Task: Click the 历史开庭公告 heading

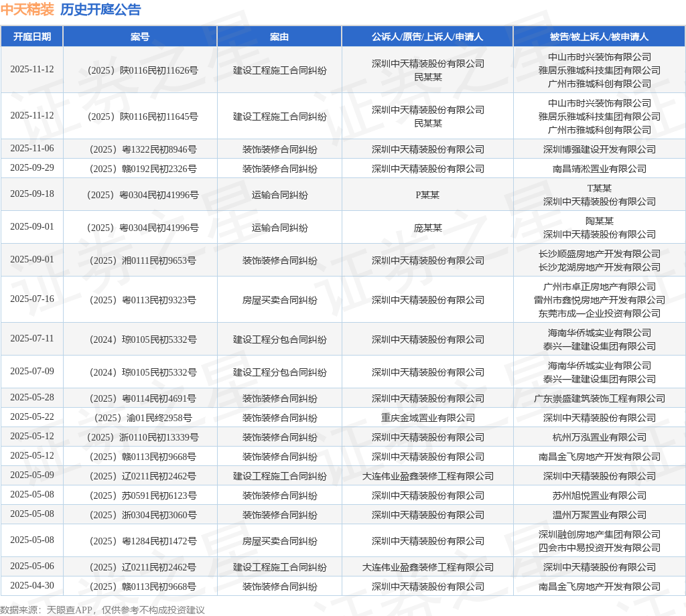Action: pos(100,9)
